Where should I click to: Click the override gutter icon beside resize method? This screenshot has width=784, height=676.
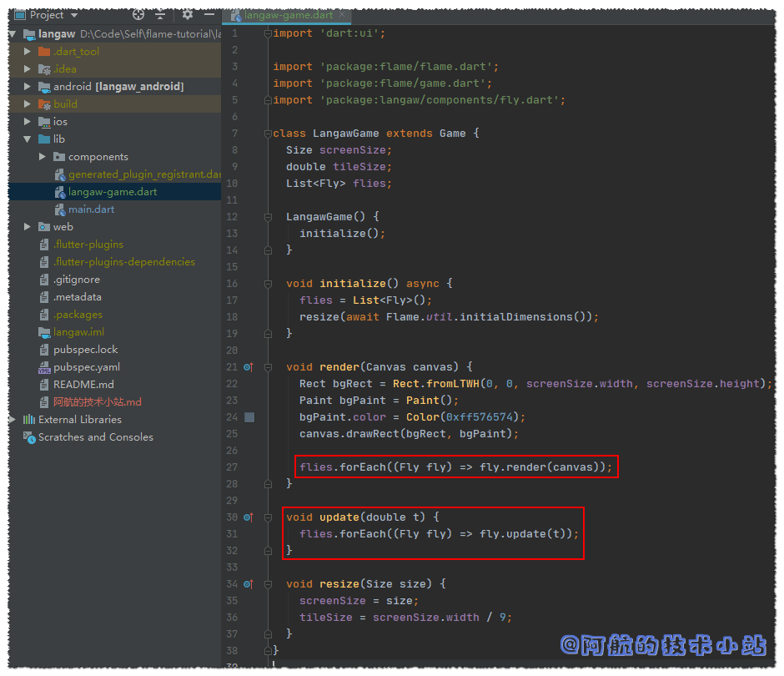[x=248, y=584]
